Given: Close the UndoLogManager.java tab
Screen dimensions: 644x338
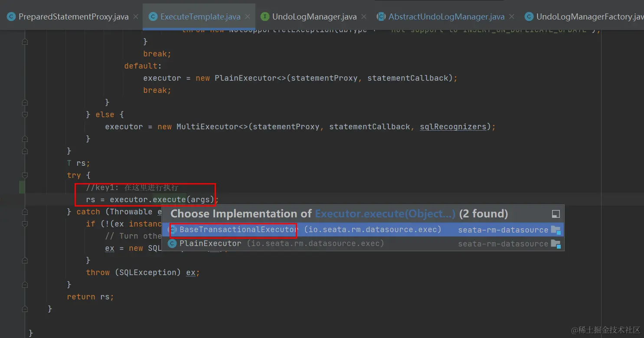Looking at the screenshot, I should click(364, 17).
